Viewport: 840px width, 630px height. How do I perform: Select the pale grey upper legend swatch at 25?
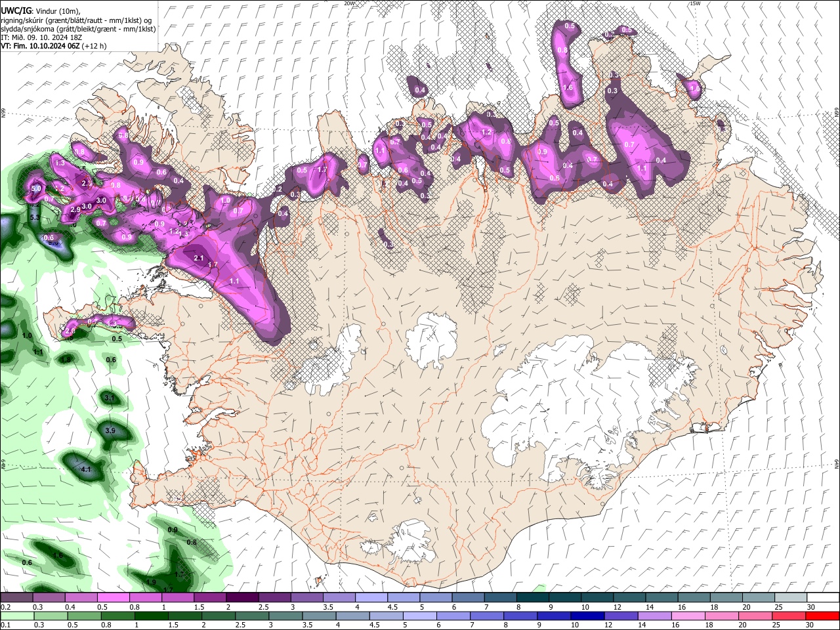click(x=791, y=598)
